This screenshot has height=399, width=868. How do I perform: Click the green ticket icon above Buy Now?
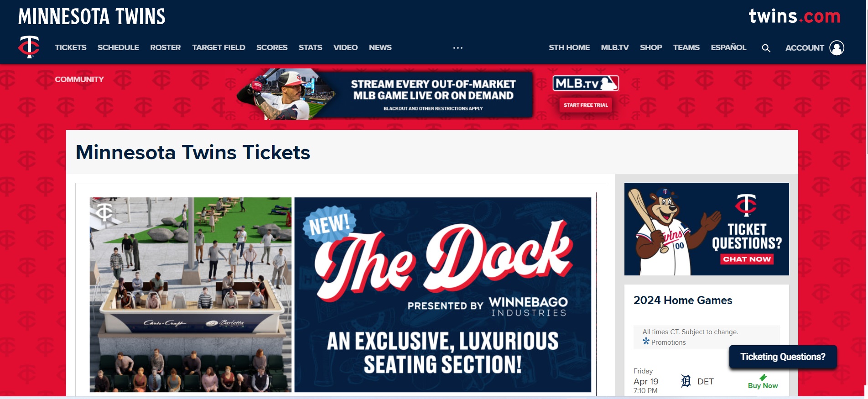click(763, 377)
